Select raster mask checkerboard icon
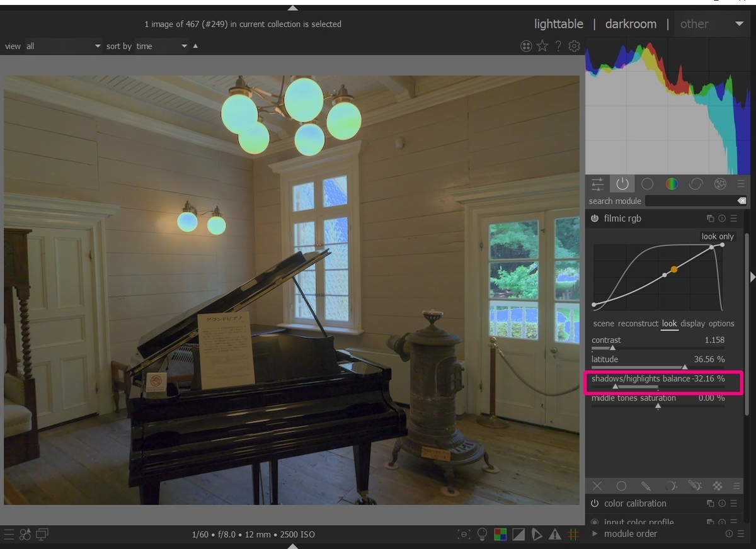 coord(717,486)
